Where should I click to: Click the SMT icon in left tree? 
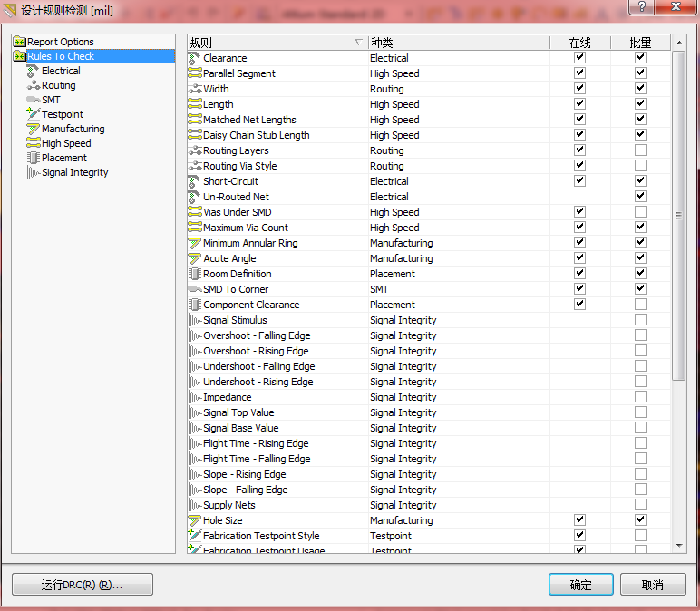[34, 100]
